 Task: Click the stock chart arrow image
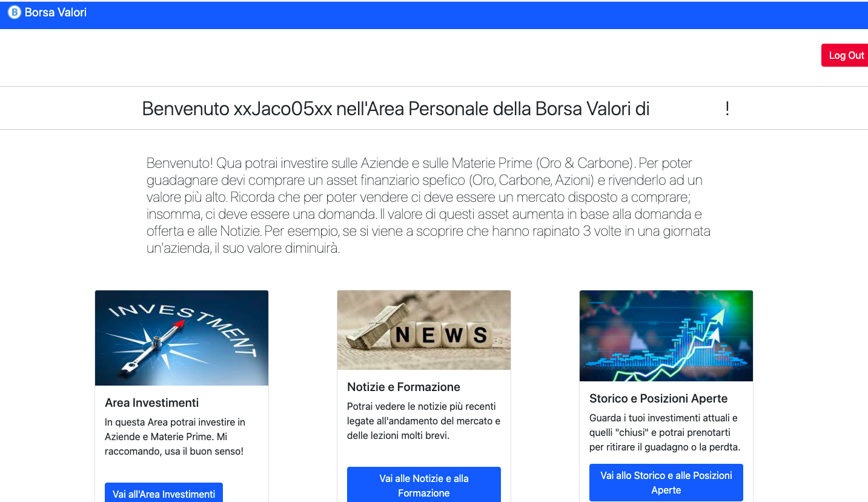point(666,336)
